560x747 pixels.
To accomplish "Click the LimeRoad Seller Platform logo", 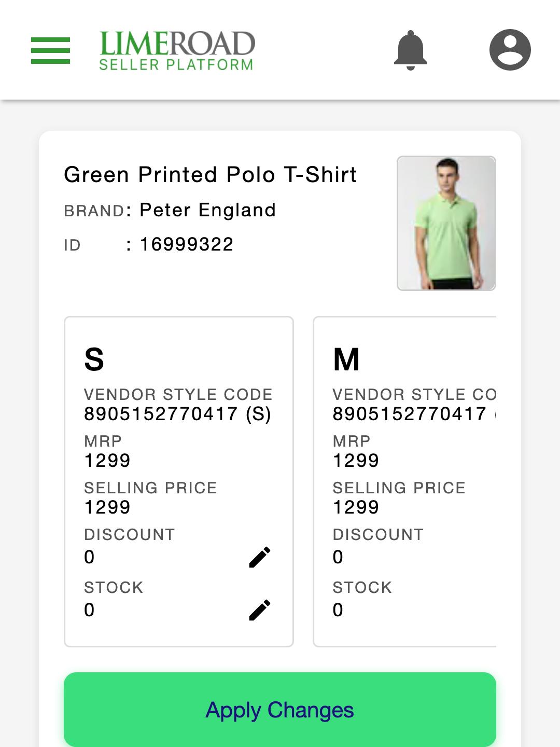I will (177, 50).
